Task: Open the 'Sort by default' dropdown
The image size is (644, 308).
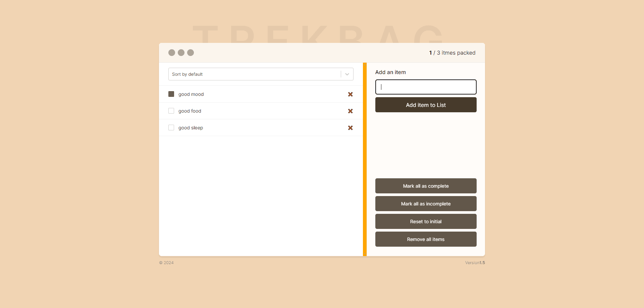Action: (x=255, y=74)
